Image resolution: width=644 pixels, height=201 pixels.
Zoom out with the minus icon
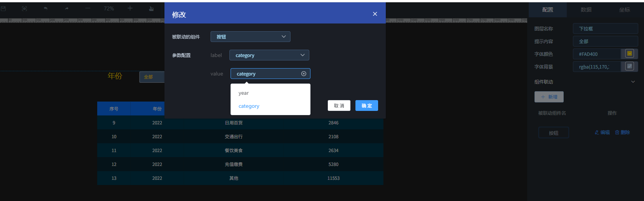pyautogui.click(x=88, y=8)
